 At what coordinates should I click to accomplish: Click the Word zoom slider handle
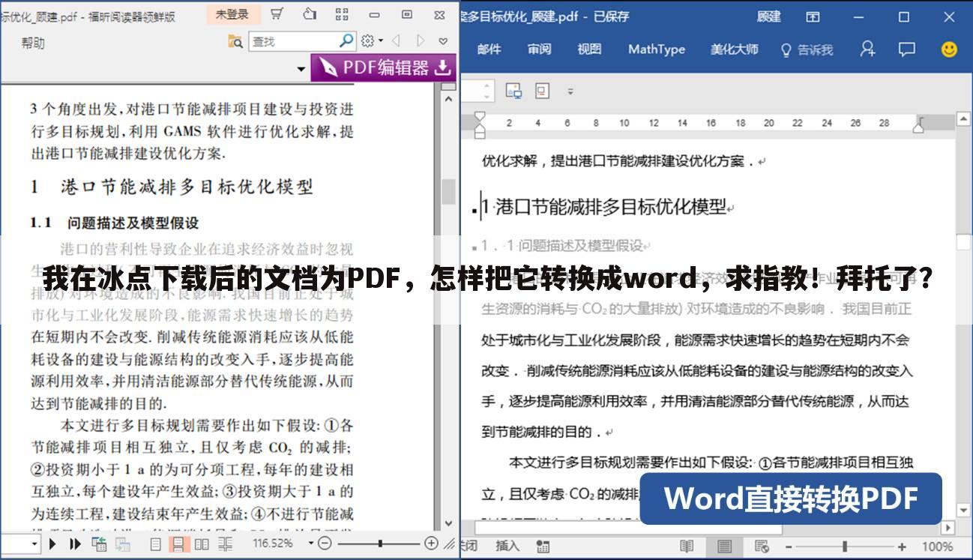coord(846,546)
